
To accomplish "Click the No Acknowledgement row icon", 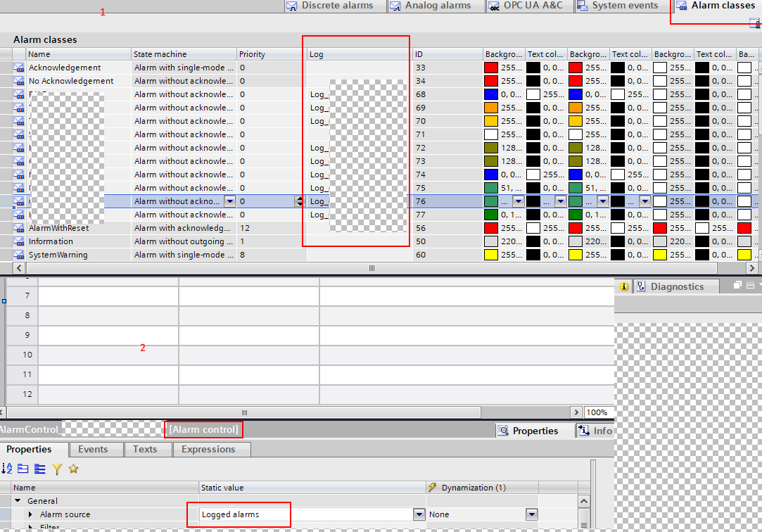I will (18, 81).
